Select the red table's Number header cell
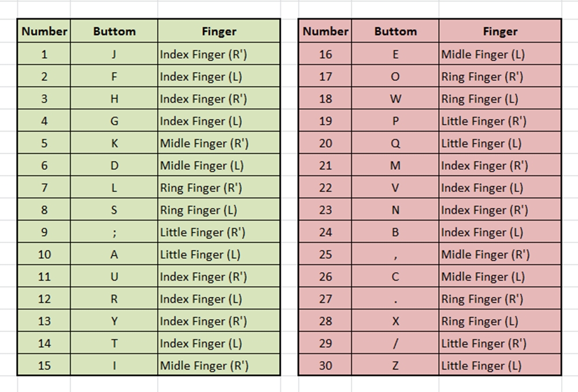This screenshot has width=578, height=392. coord(325,31)
